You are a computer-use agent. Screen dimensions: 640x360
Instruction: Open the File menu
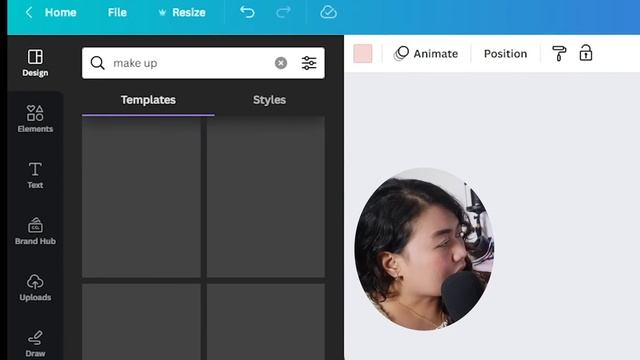[x=117, y=12]
